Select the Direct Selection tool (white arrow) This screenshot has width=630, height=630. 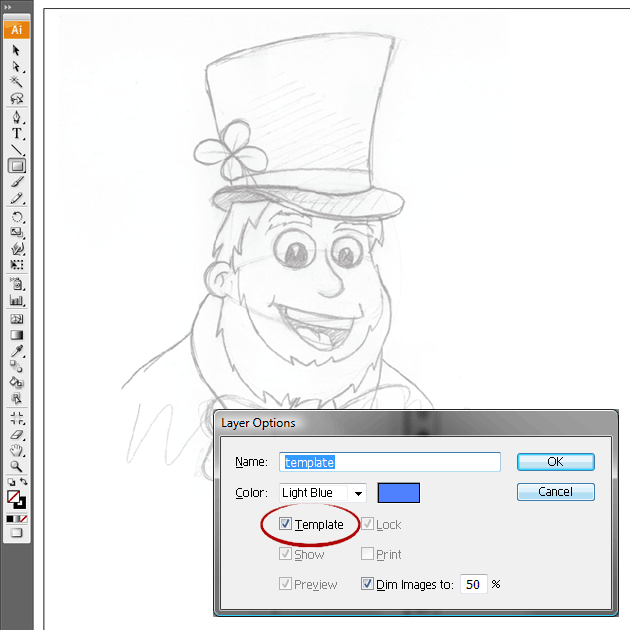[16, 66]
